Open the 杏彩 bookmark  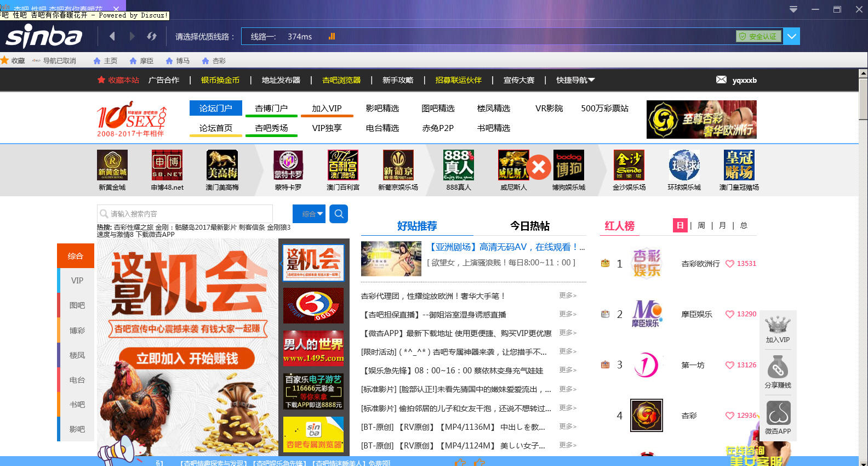(214, 61)
